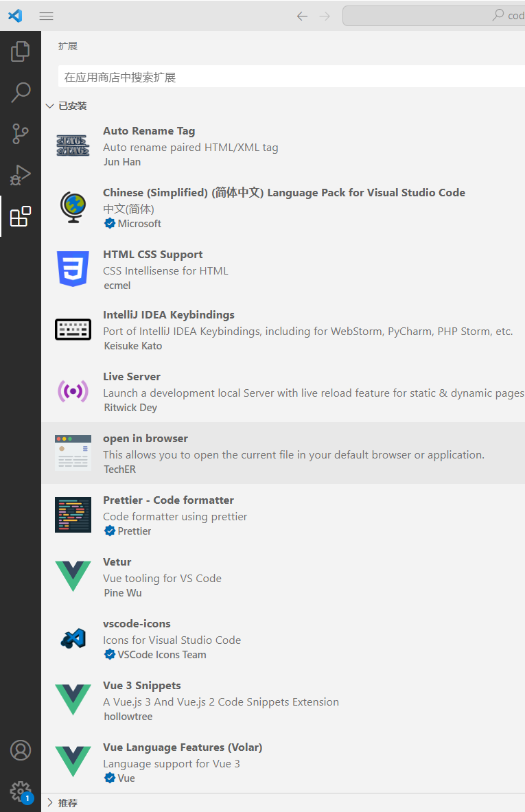Click the VS Code logo icon

coord(15,16)
